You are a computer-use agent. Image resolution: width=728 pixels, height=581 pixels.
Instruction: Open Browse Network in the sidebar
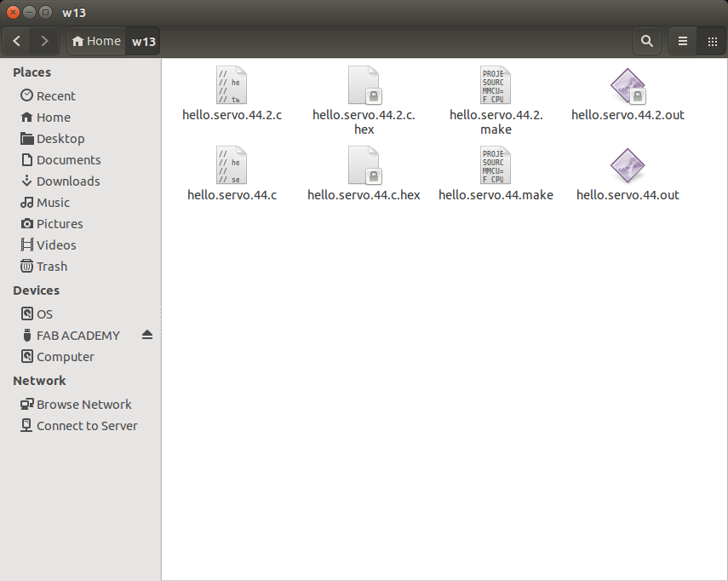(x=80, y=405)
